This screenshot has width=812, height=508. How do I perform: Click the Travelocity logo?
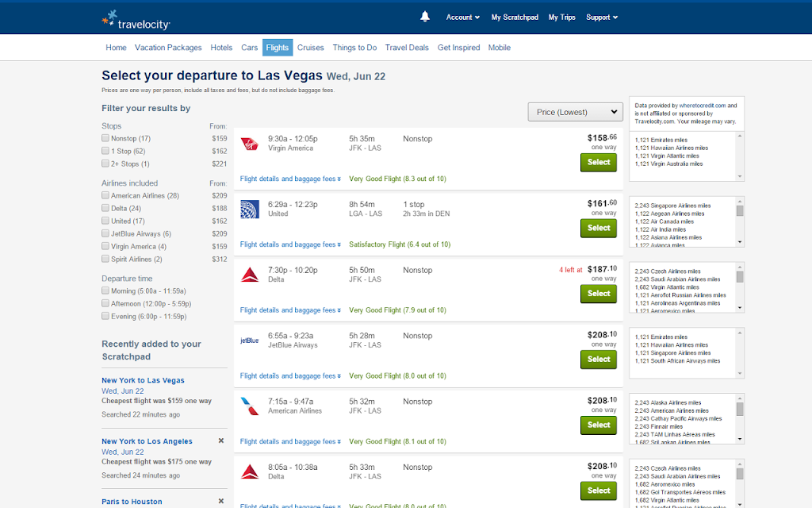[x=136, y=20]
